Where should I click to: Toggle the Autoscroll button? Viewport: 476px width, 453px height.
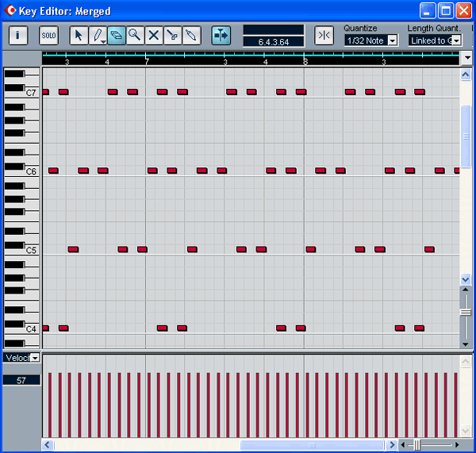(221, 36)
